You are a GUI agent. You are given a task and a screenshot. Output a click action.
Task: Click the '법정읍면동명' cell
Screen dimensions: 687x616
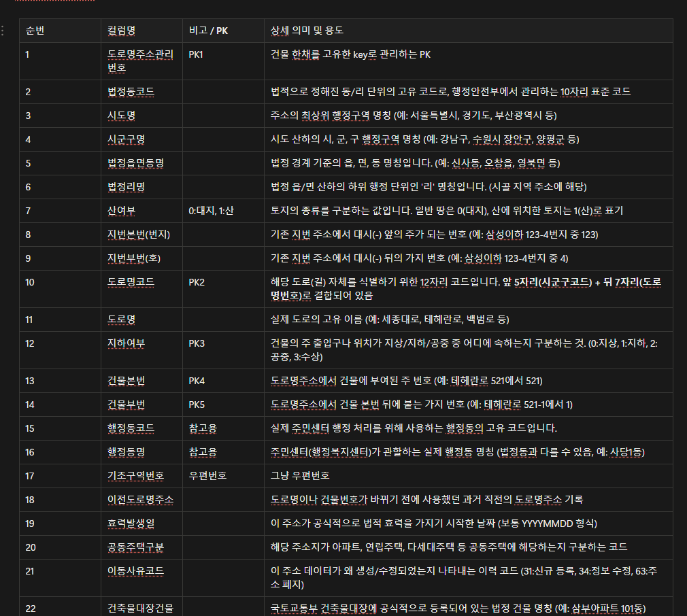141,163
